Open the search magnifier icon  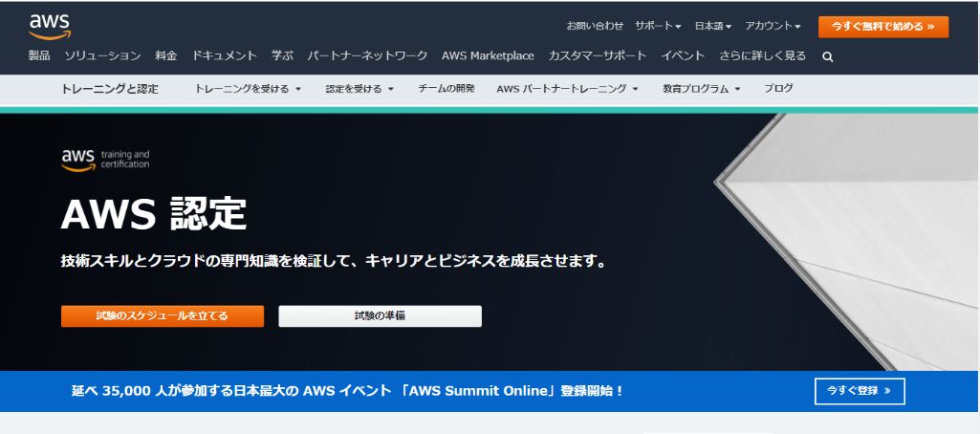coord(827,56)
